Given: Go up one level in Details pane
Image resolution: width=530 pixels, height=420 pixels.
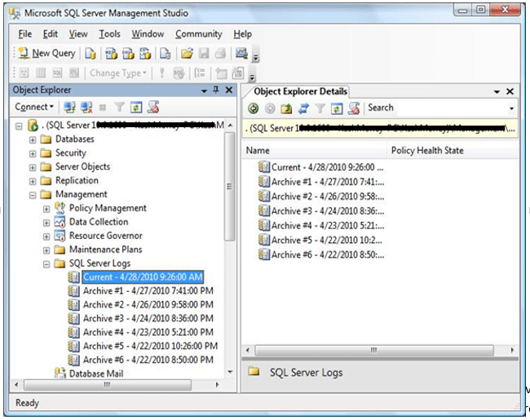Looking at the screenshot, I should pyautogui.click(x=286, y=108).
